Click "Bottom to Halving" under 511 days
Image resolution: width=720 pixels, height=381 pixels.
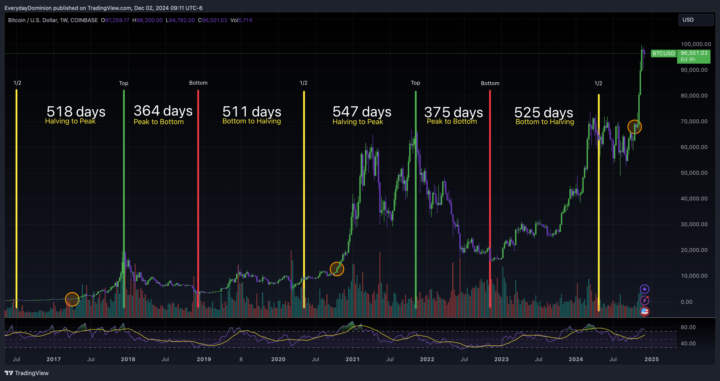pyautogui.click(x=252, y=122)
